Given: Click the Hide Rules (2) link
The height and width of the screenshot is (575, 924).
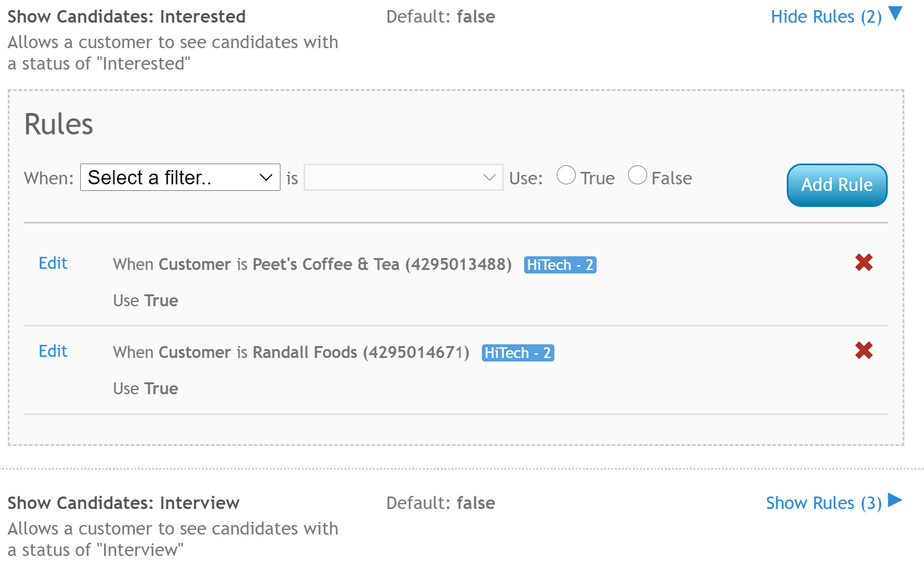Looking at the screenshot, I should [826, 17].
